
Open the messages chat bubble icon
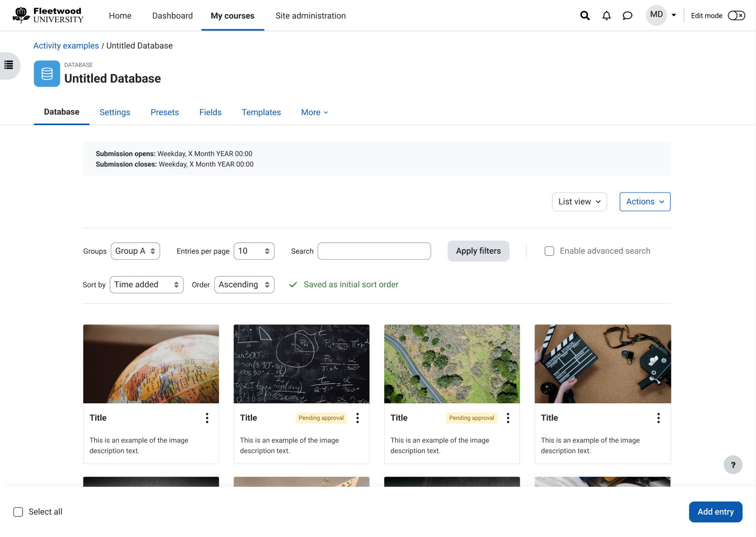point(627,16)
